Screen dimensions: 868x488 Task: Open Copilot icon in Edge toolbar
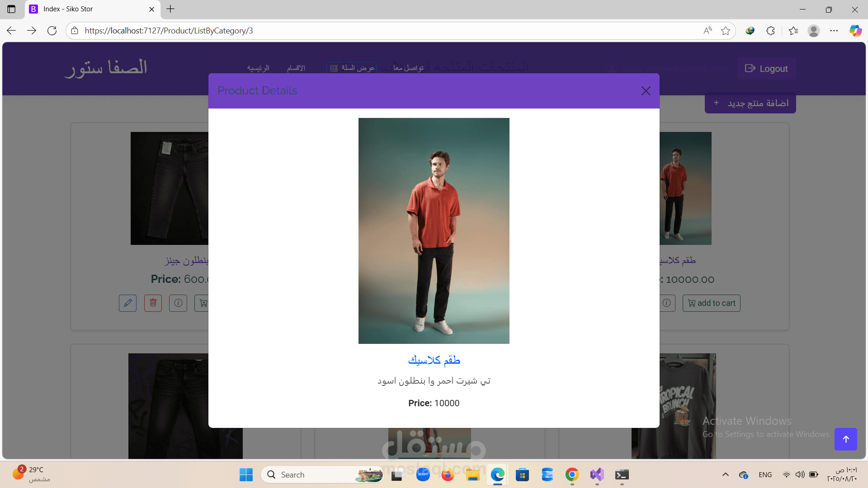[x=855, y=31]
